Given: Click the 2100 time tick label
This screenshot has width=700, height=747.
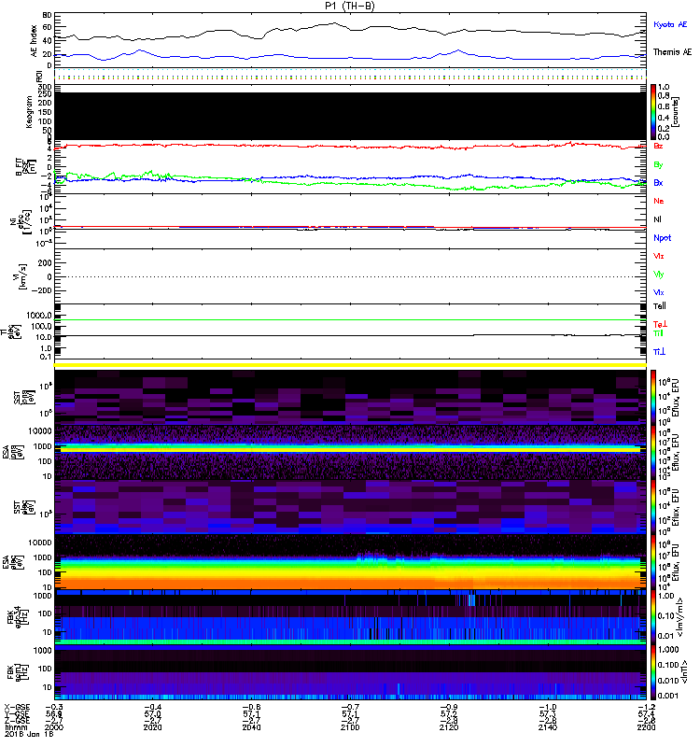Looking at the screenshot, I should (350, 727).
